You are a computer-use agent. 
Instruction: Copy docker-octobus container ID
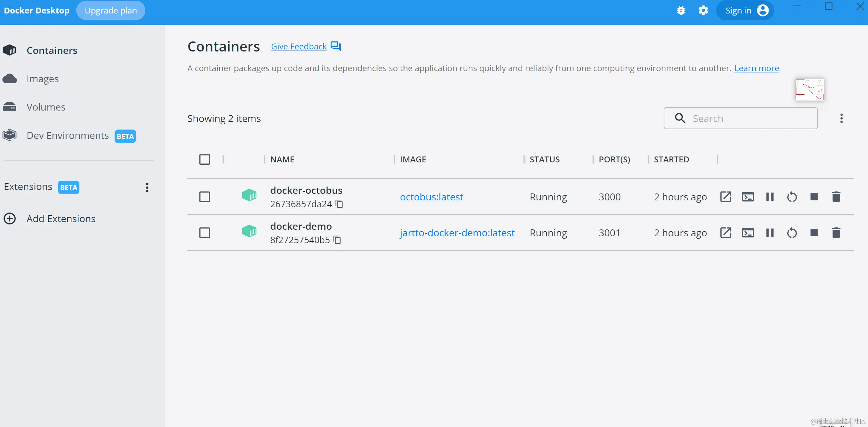pos(339,204)
